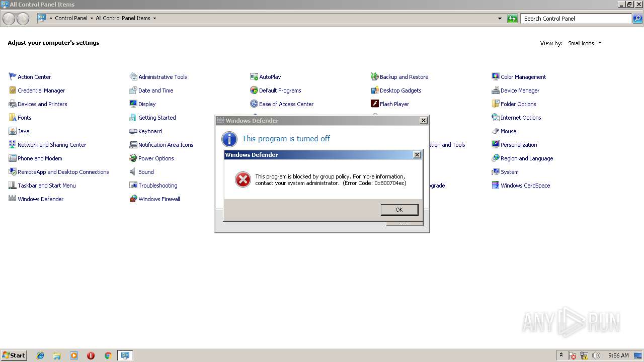Screen dimensions: 644x362
Task: Open the address bar history dropdown
Action: point(500,19)
